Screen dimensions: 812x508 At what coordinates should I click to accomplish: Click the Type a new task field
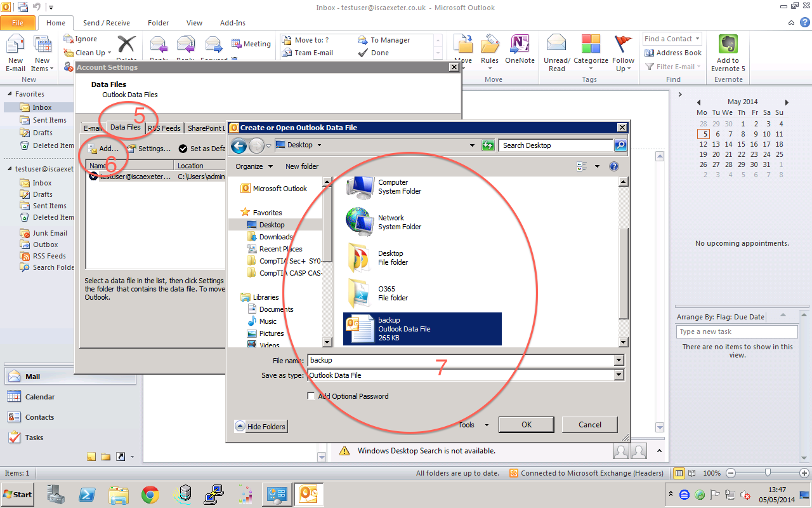(737, 331)
